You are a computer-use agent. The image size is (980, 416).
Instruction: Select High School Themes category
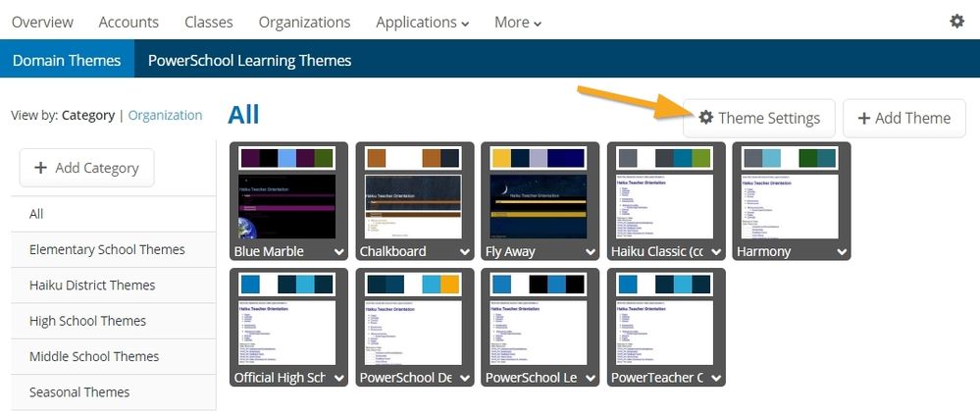pyautogui.click(x=114, y=321)
